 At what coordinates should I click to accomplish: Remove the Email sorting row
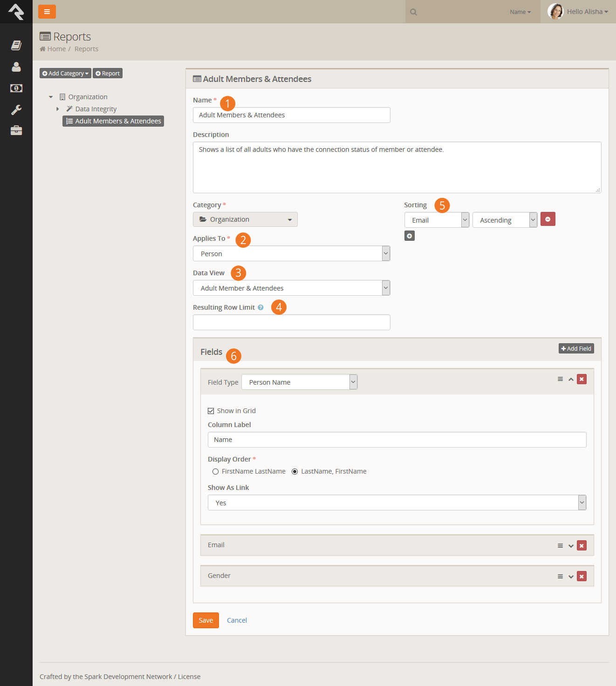(548, 219)
